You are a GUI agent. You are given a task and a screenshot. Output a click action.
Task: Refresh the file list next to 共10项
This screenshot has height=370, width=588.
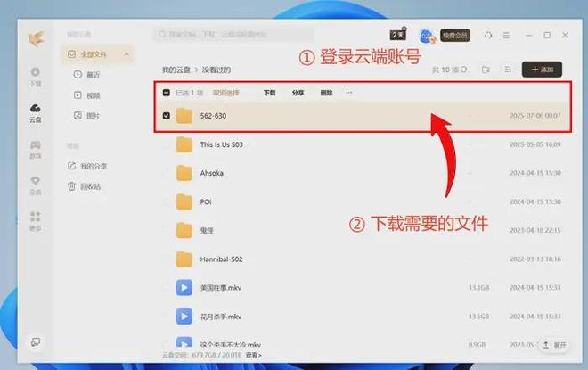click(x=464, y=70)
